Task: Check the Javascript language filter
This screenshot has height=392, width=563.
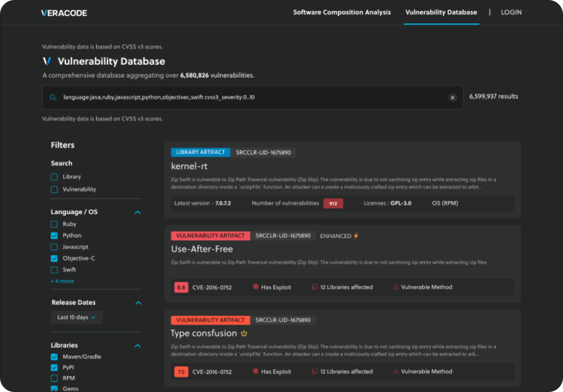Action: (54, 247)
